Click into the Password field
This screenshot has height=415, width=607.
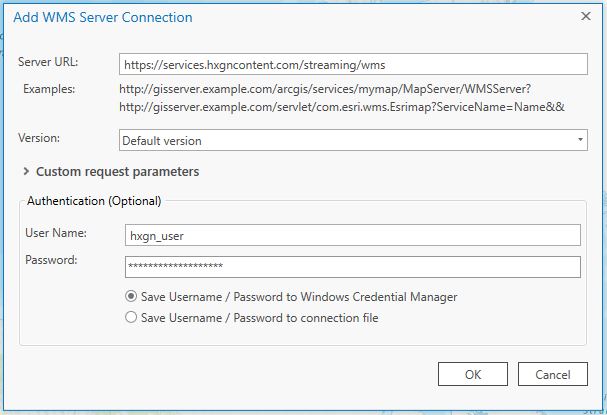pos(352,267)
